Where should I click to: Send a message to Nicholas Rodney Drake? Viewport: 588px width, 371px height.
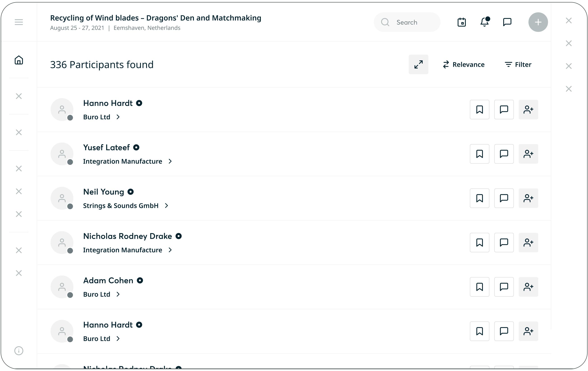504,242
